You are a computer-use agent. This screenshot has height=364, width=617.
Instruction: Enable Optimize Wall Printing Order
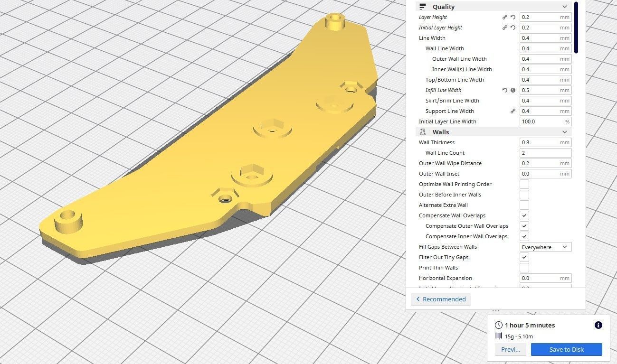click(x=524, y=184)
